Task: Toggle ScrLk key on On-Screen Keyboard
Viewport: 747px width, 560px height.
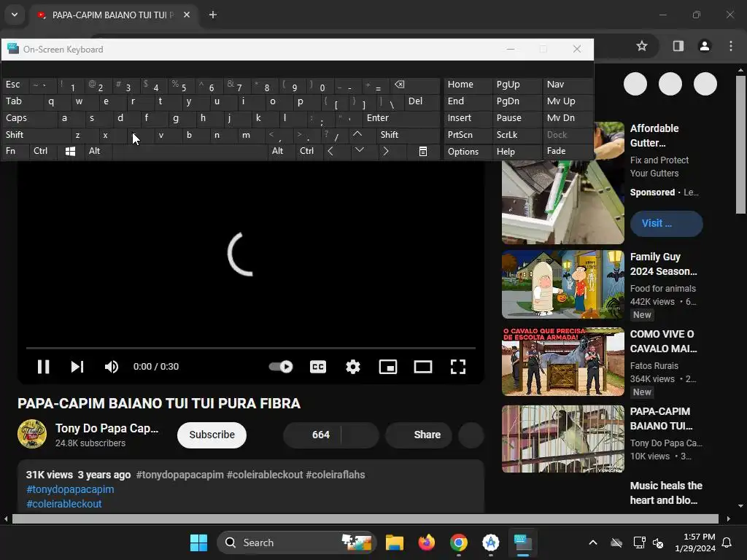Action: (516, 135)
